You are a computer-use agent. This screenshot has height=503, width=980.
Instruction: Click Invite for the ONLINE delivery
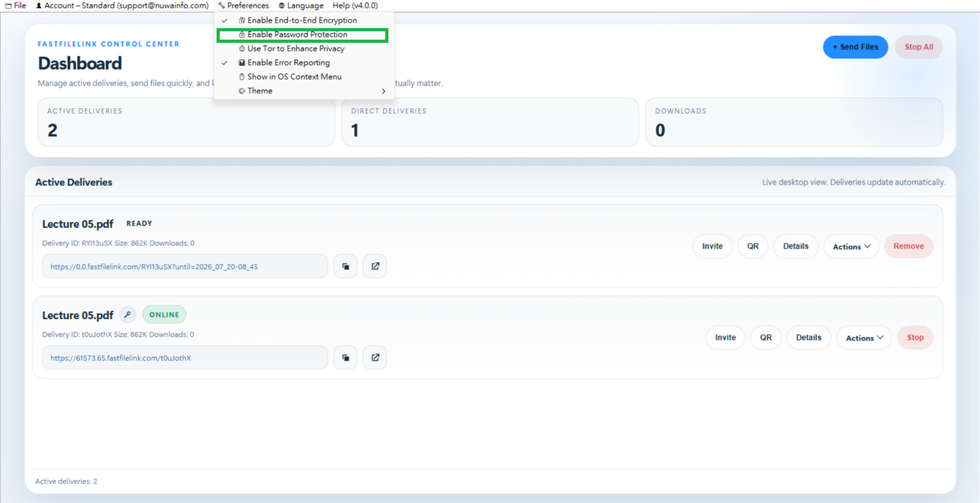(725, 337)
